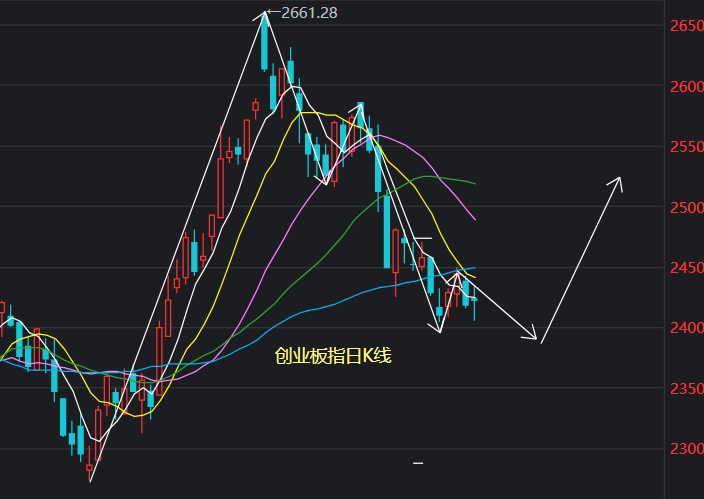704x499 pixels.
Task: Click the 2300 price axis label
Action: [x=686, y=449]
